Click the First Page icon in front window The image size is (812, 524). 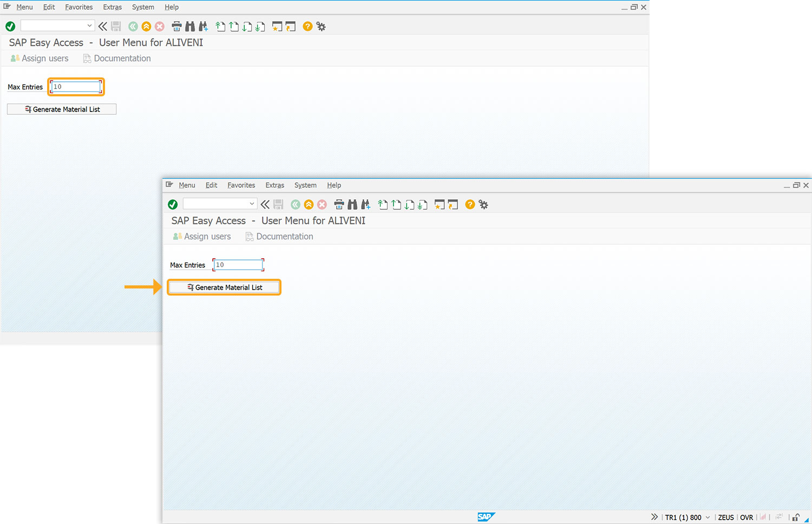(383, 205)
